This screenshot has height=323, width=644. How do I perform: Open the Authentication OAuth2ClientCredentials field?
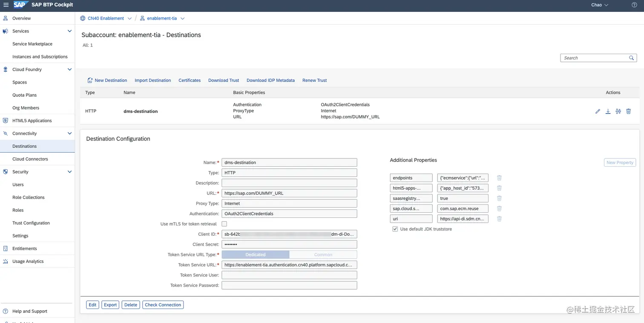coord(289,213)
